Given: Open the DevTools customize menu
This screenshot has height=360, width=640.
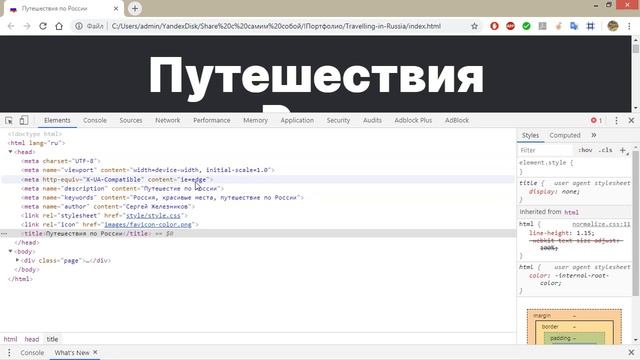Looking at the screenshot, I should point(616,120).
